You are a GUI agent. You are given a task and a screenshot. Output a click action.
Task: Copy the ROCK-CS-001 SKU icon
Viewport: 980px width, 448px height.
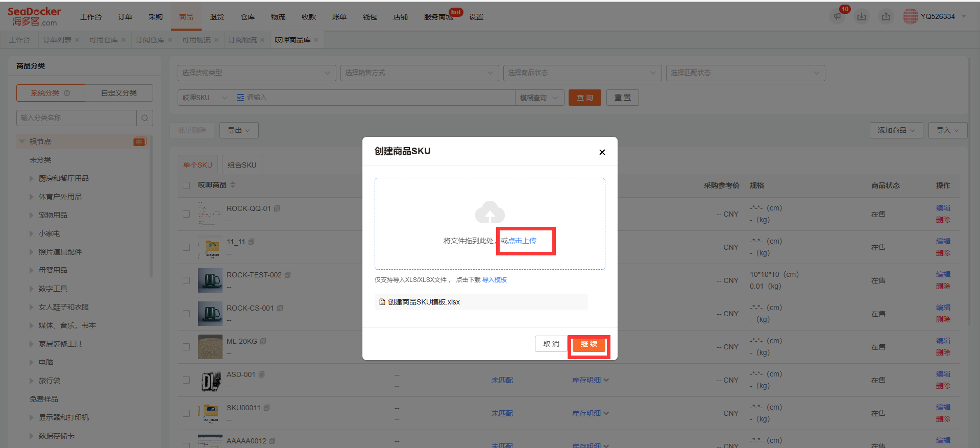click(x=280, y=308)
